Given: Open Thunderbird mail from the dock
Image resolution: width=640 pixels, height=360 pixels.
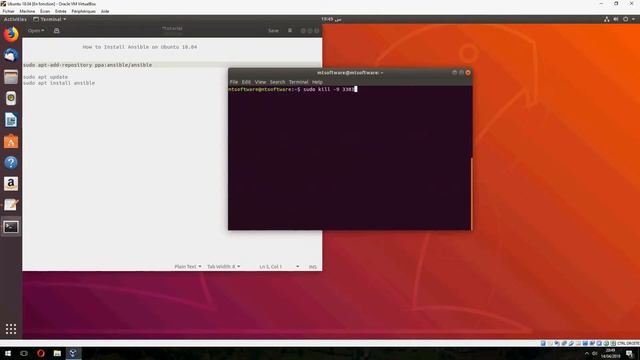Looking at the screenshot, I should pyautogui.click(x=11, y=55).
